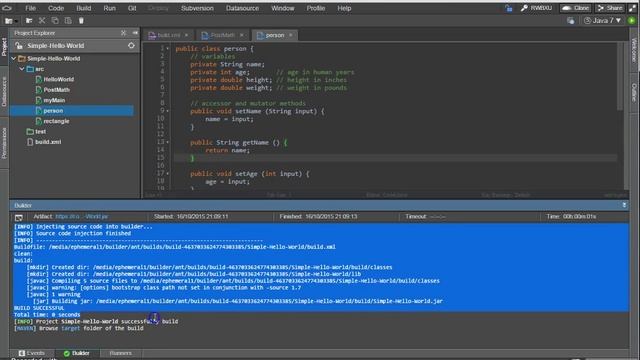
Task: Open the Datasource vertical side tab
Action: 4,91
